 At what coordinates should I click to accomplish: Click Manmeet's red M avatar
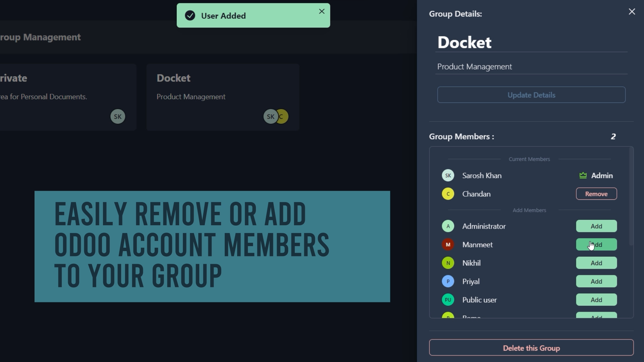click(448, 245)
